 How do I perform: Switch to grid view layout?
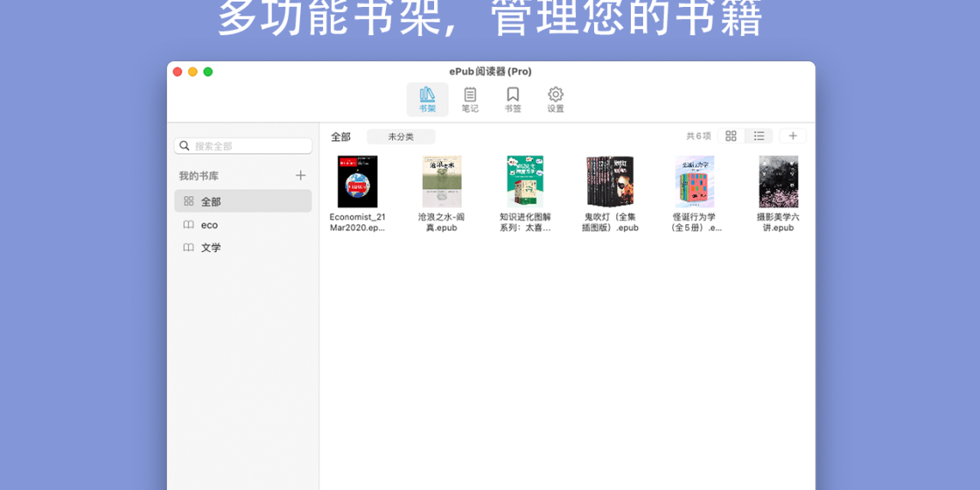pos(731,136)
